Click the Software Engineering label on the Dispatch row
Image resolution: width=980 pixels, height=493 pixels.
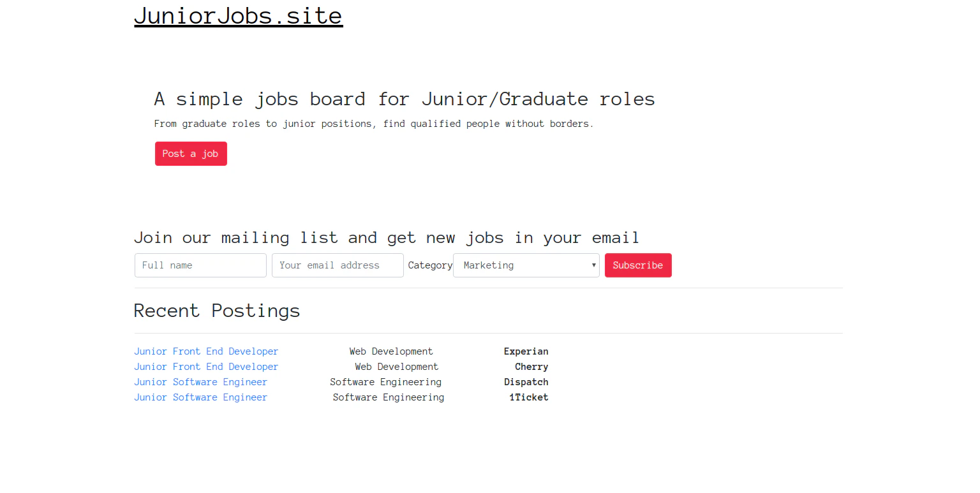click(385, 381)
